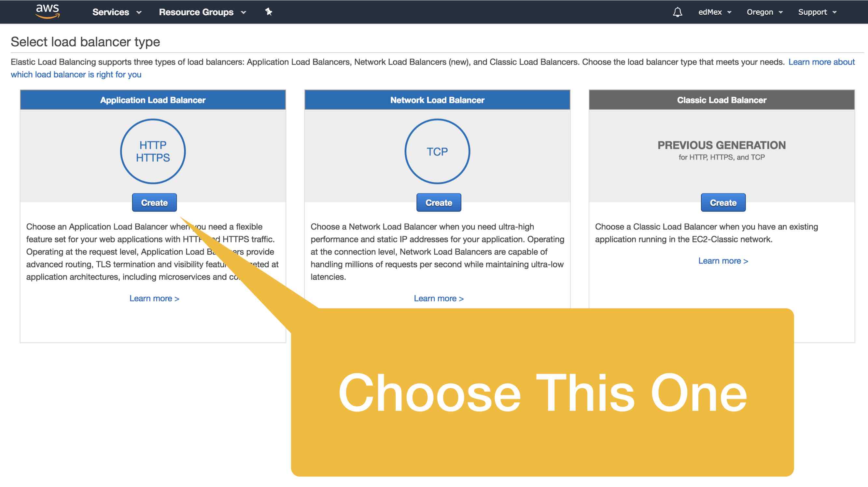Screen dimensions: 868x487
Task: Click Learn more about Application Load Balancer
Action: 154,298
